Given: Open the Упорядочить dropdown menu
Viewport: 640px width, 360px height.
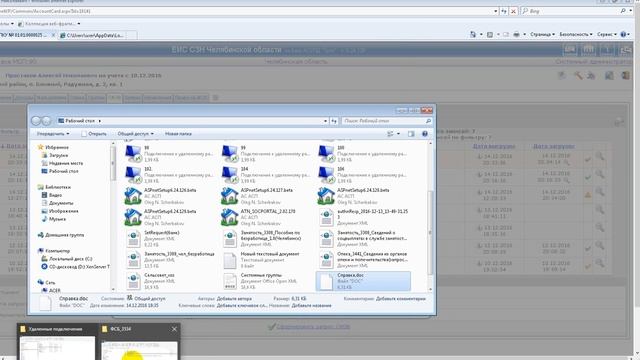Looking at the screenshot, I should (x=53, y=134).
